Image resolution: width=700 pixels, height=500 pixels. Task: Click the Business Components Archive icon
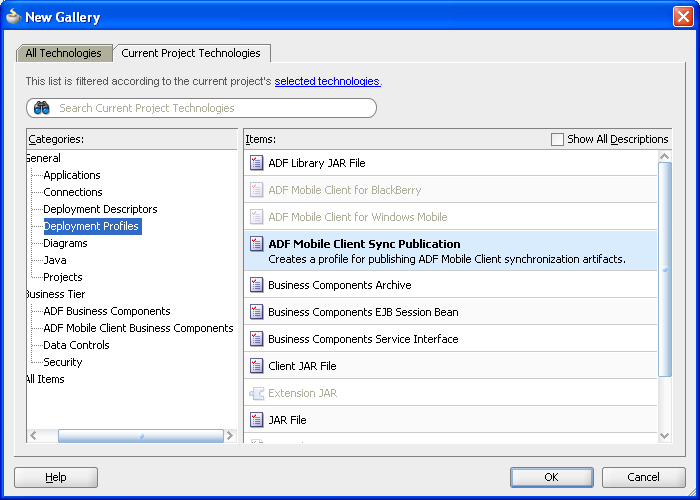click(256, 285)
